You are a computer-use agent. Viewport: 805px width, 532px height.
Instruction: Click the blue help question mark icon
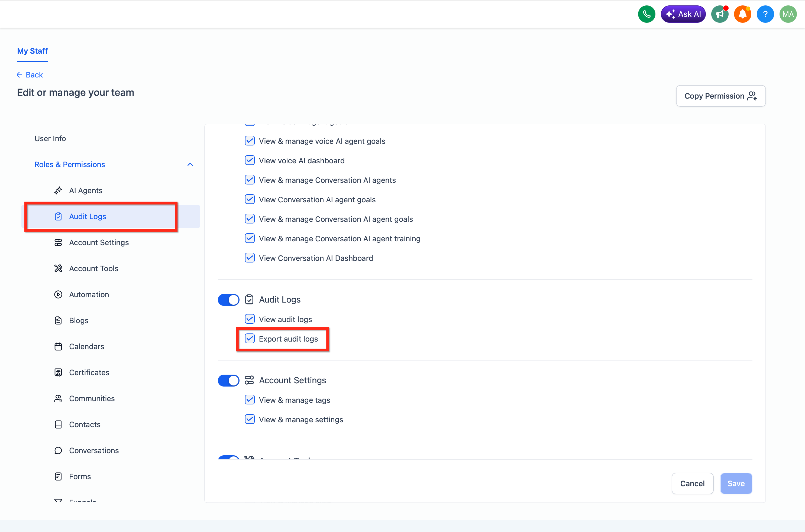[765, 14]
